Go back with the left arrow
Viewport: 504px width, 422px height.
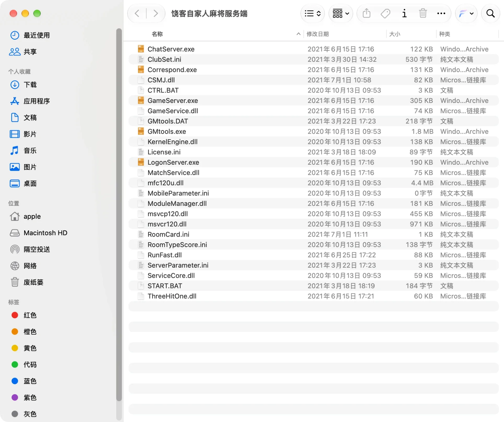tap(137, 13)
